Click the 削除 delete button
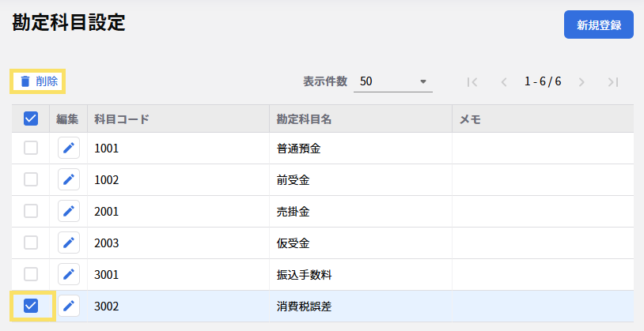644x331 pixels. click(38, 81)
